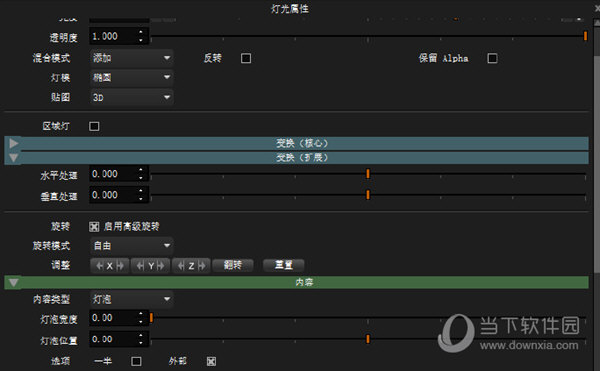
Task: Click the 灯光属性 panel title
Action: click(290, 8)
